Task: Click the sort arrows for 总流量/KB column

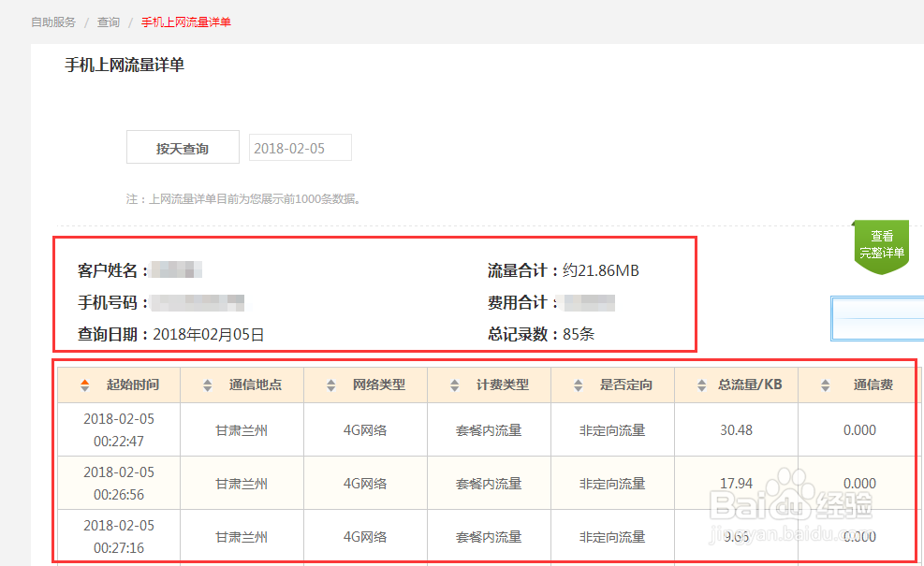Action: pyautogui.click(x=703, y=384)
